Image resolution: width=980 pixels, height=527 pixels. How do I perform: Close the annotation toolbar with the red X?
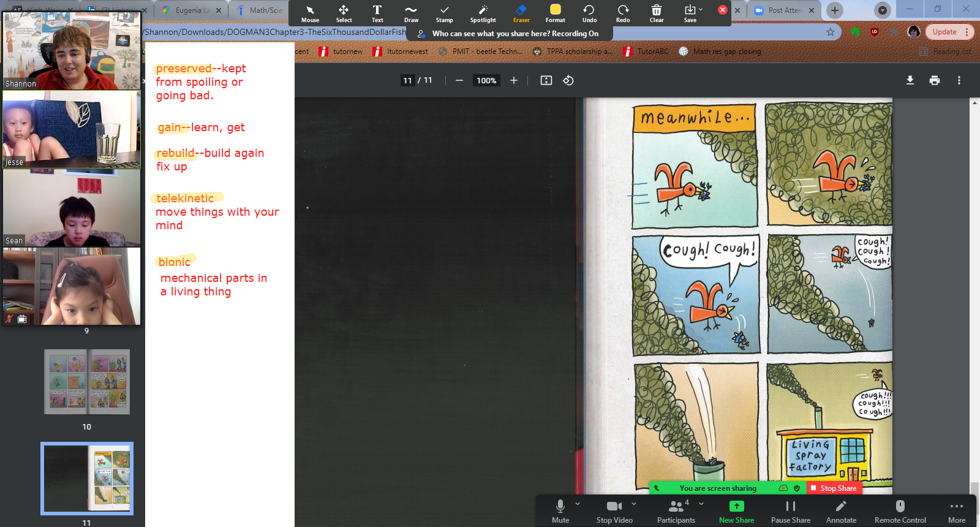coord(723,10)
